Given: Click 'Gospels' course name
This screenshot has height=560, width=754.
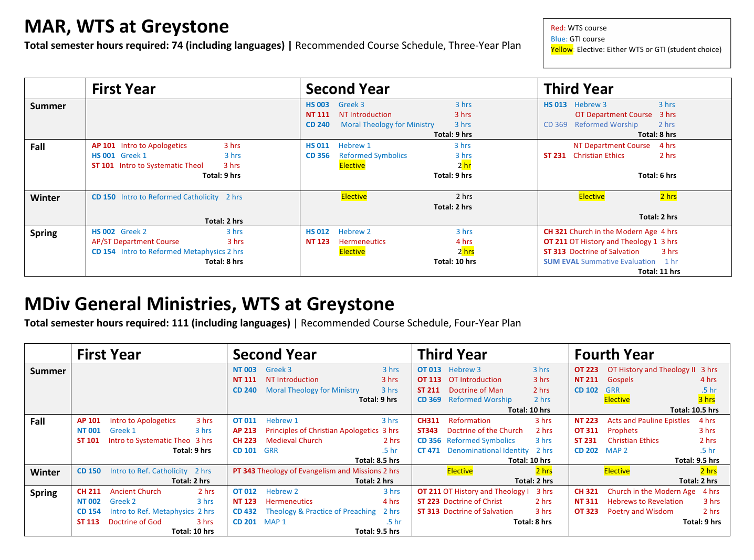Looking at the screenshot, I should point(621,380).
